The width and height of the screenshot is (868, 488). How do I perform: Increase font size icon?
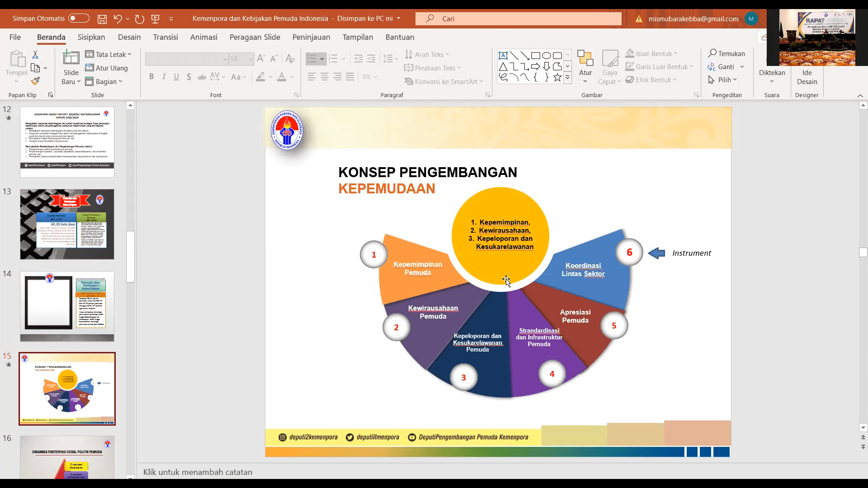click(261, 59)
